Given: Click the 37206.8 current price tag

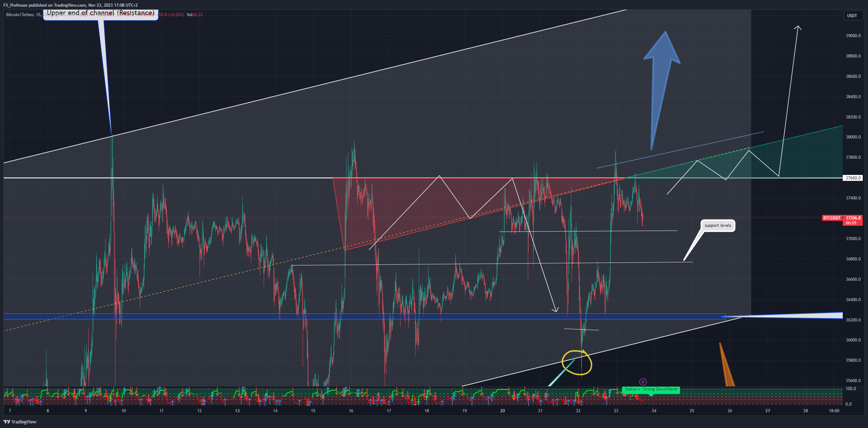Looking at the screenshot, I should tap(853, 218).
